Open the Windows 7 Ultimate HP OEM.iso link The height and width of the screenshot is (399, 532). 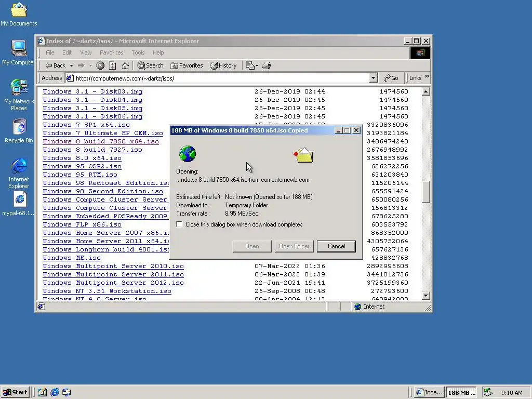click(103, 133)
